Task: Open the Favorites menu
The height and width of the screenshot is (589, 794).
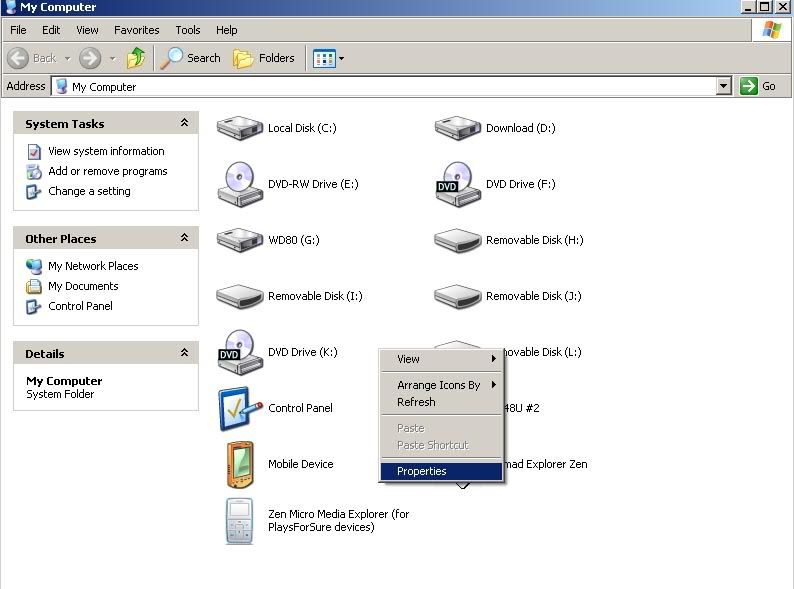Action: pos(137,30)
